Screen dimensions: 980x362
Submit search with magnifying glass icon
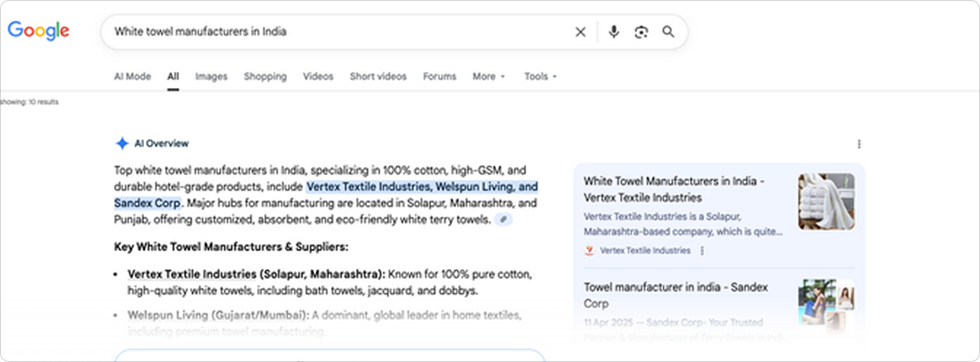pos(668,31)
